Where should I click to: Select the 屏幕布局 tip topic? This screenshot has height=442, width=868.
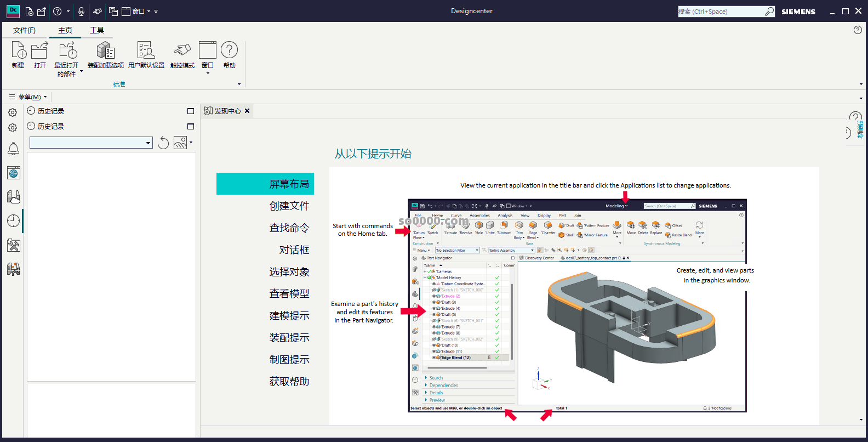265,184
